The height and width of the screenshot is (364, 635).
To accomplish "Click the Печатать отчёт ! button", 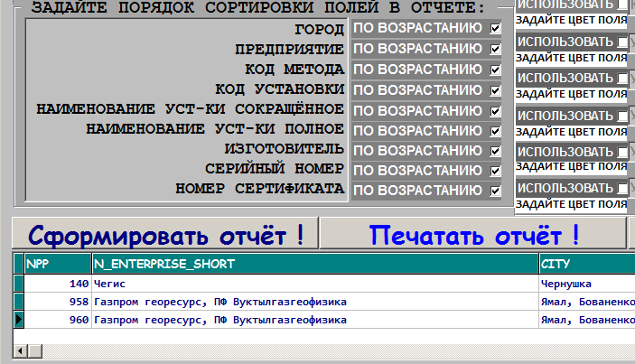I will pos(473,233).
